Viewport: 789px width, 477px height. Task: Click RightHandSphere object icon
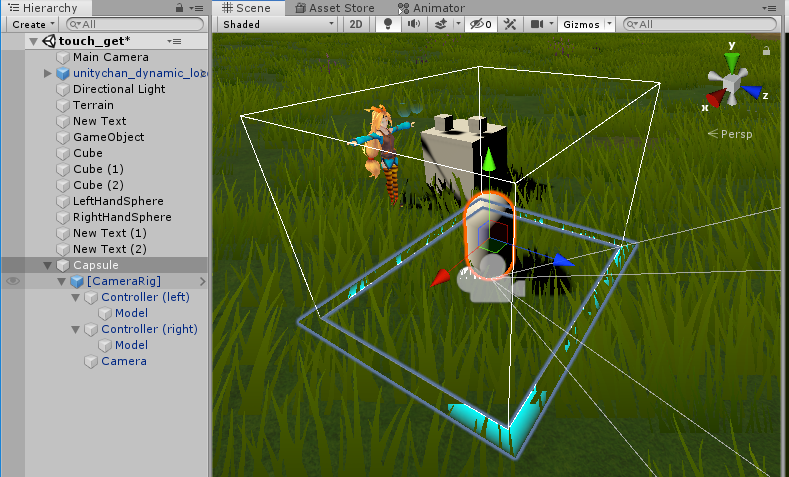tap(63, 217)
